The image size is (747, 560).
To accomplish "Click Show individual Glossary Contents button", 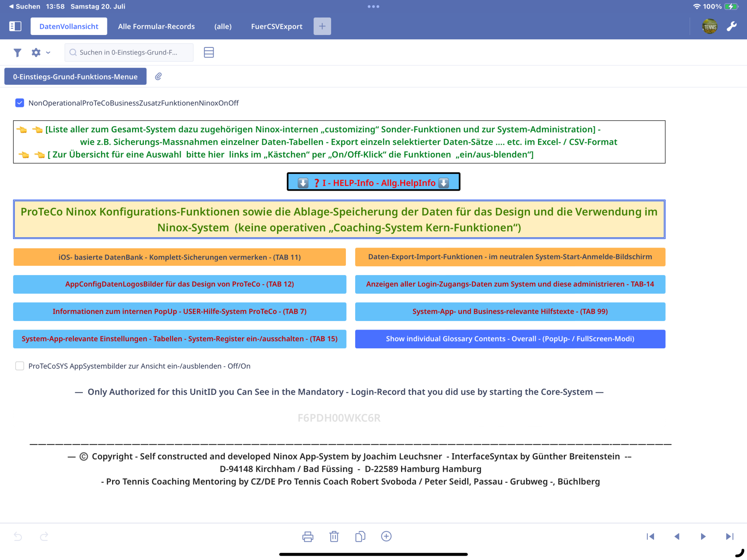I will [510, 339].
